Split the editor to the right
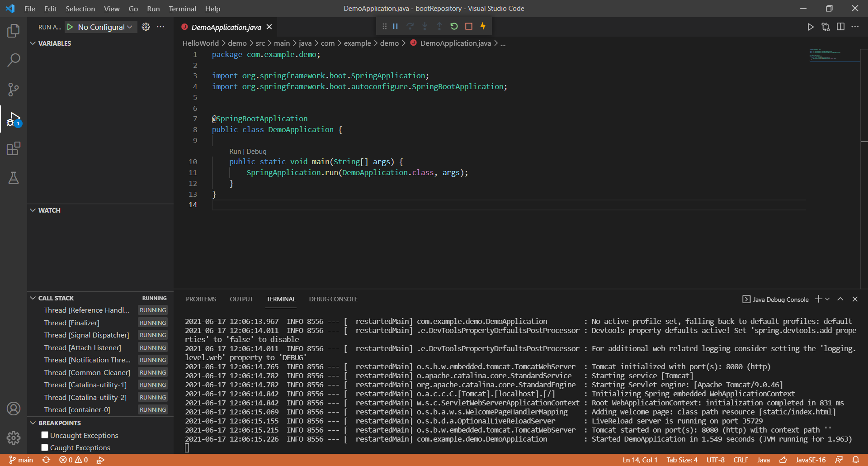 click(x=840, y=27)
